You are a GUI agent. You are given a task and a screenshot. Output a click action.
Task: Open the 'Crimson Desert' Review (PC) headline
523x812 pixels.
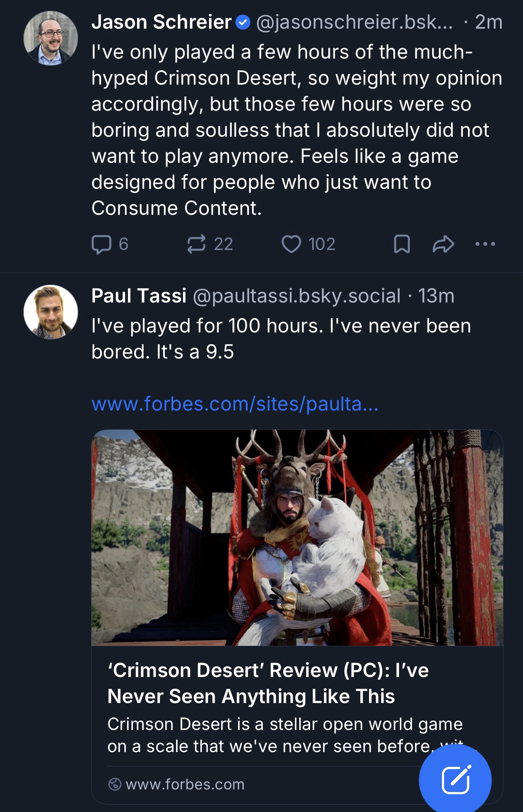(x=268, y=683)
